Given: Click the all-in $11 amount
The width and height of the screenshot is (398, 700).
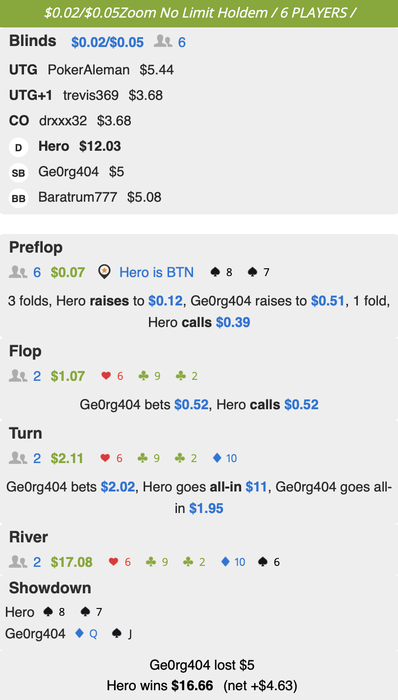Looking at the screenshot, I should pyautogui.click(x=256, y=487).
